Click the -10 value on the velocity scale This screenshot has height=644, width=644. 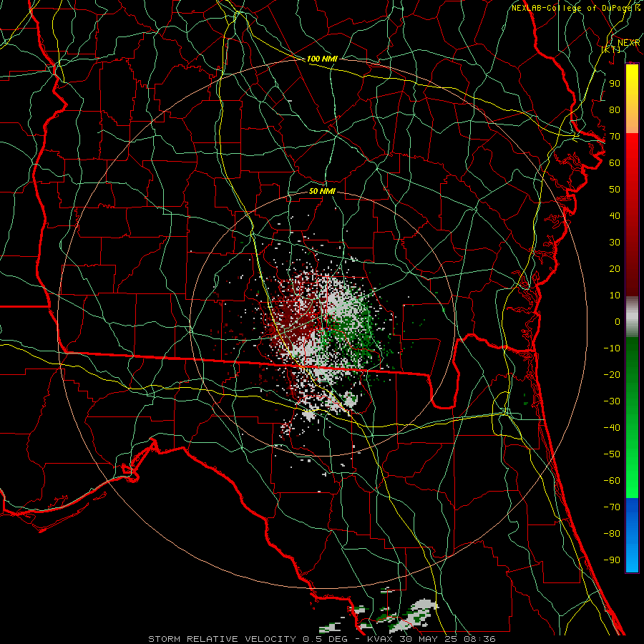(612, 348)
